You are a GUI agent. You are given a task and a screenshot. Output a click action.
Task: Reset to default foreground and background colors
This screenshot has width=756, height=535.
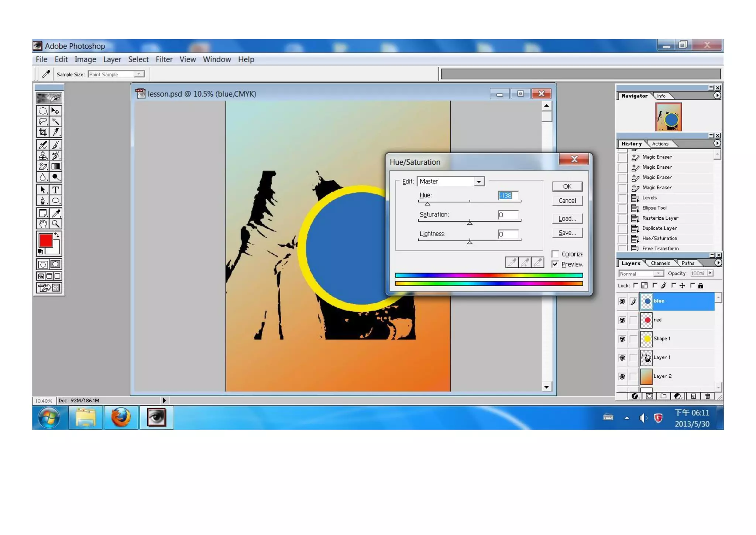pos(40,252)
